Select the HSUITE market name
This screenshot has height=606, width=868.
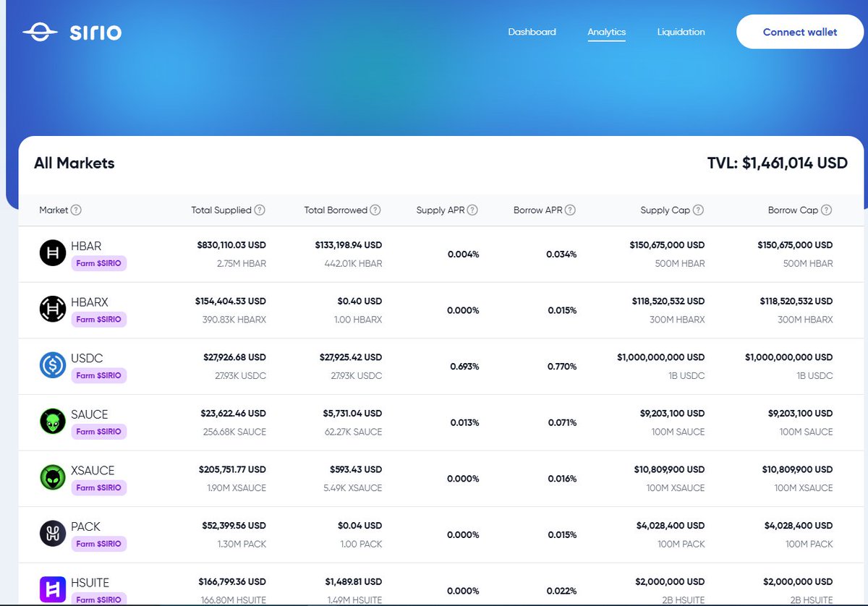click(x=90, y=582)
